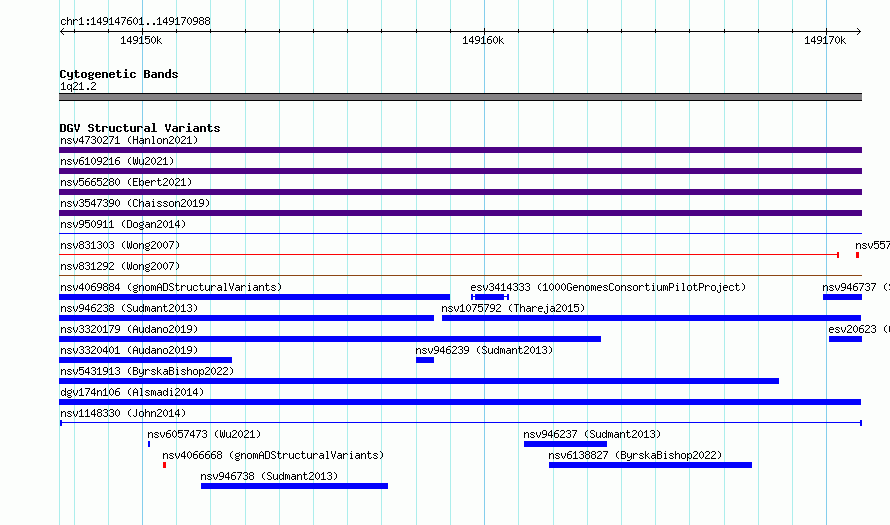Viewport: 890px width, 525px height.
Task: Open nsv946738 (Sudmant2013) label
Action: tap(269, 476)
